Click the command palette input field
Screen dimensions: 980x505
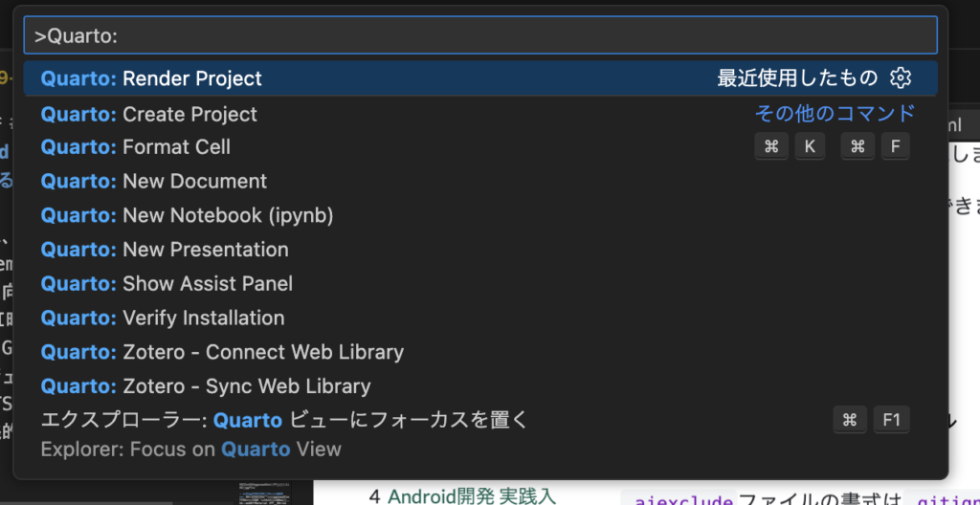coord(479,35)
